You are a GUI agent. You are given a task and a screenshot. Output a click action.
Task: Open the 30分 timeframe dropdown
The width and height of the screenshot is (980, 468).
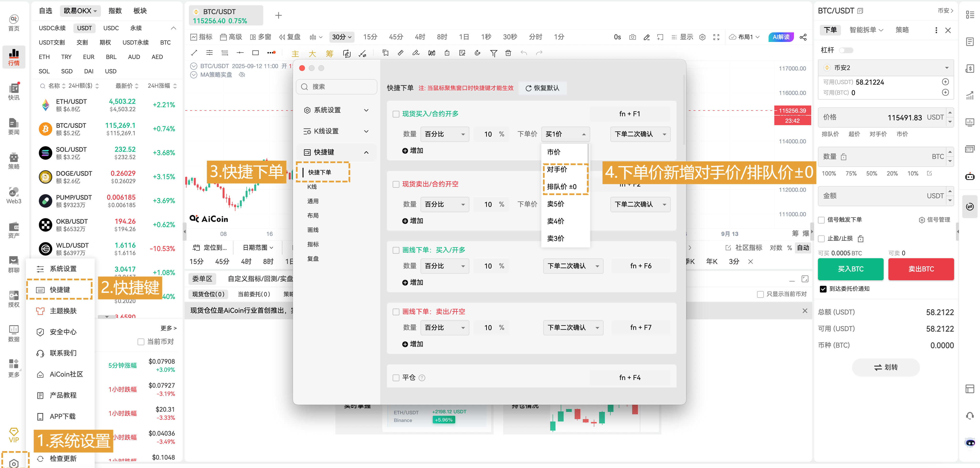pyautogui.click(x=341, y=37)
